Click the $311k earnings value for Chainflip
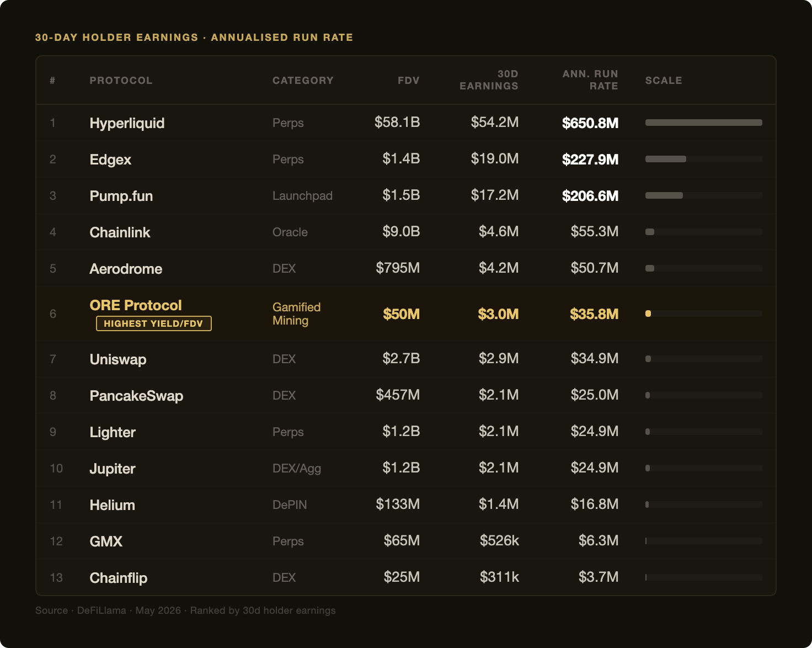The height and width of the screenshot is (648, 812). [x=499, y=577]
